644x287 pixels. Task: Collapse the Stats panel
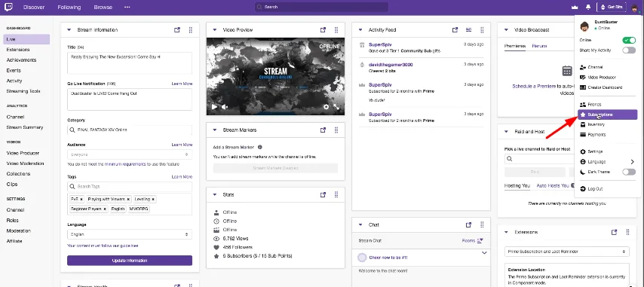pyautogui.click(x=215, y=195)
